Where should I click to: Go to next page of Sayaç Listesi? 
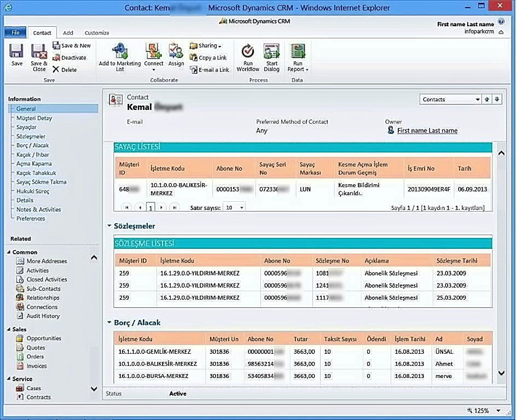point(161,207)
